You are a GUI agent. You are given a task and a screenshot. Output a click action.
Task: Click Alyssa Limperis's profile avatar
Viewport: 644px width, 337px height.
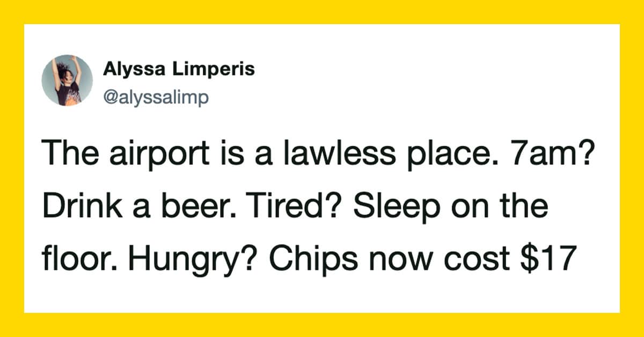point(67,80)
